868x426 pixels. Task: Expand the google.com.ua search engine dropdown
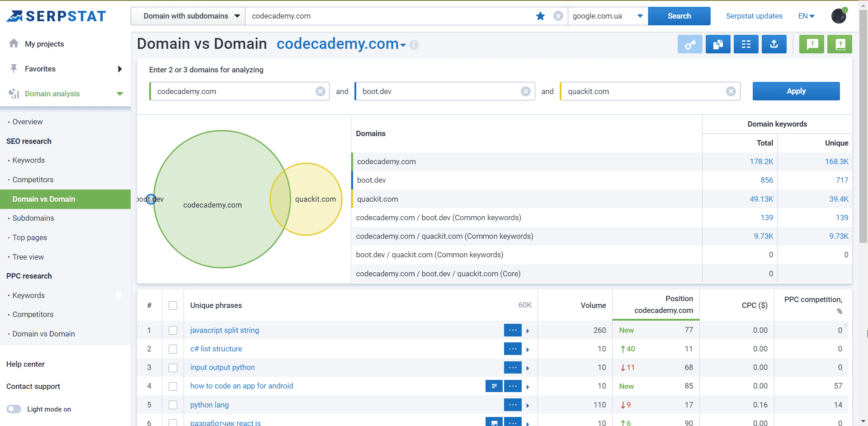pos(608,16)
